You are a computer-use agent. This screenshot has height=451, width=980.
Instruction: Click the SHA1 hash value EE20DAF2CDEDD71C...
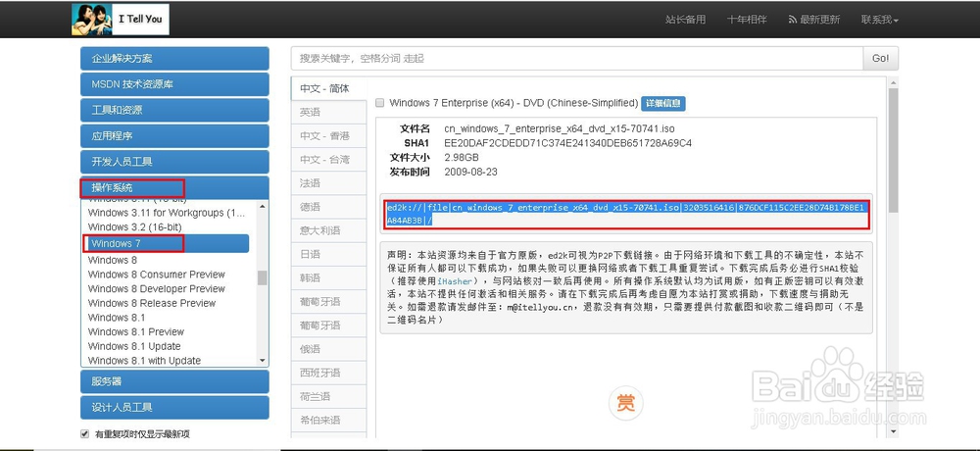[x=568, y=143]
